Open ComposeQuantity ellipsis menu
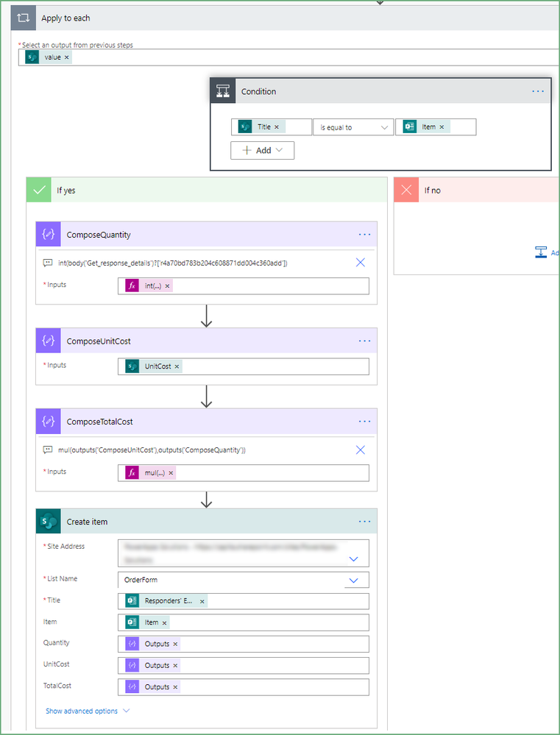Screen dimensions: 560x735 click(x=364, y=235)
